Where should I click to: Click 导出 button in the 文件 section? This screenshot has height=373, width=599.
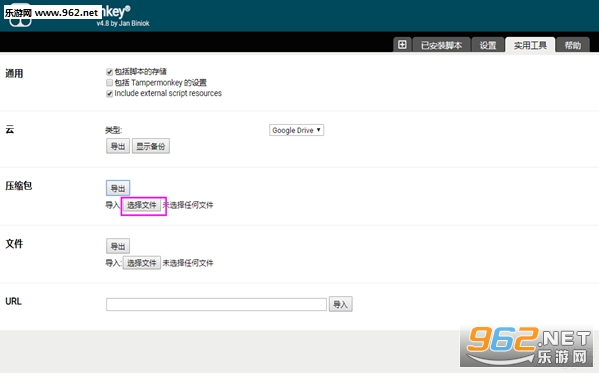click(x=118, y=246)
